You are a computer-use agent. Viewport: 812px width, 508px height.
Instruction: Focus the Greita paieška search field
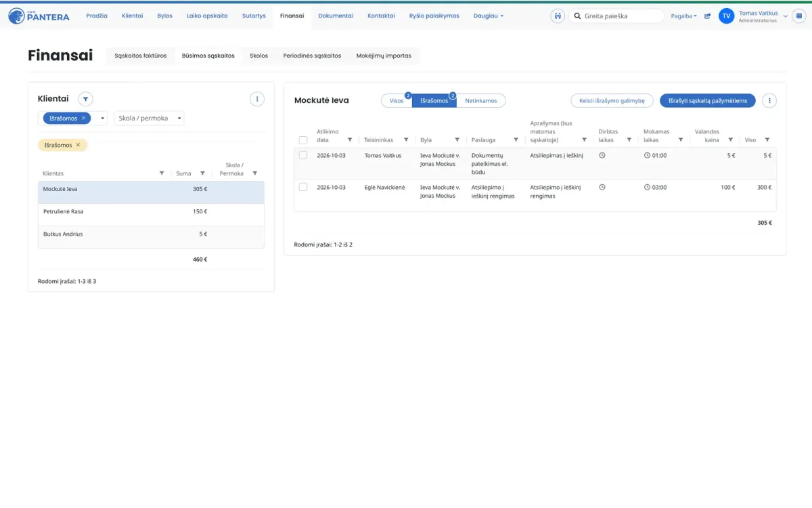[x=616, y=16]
